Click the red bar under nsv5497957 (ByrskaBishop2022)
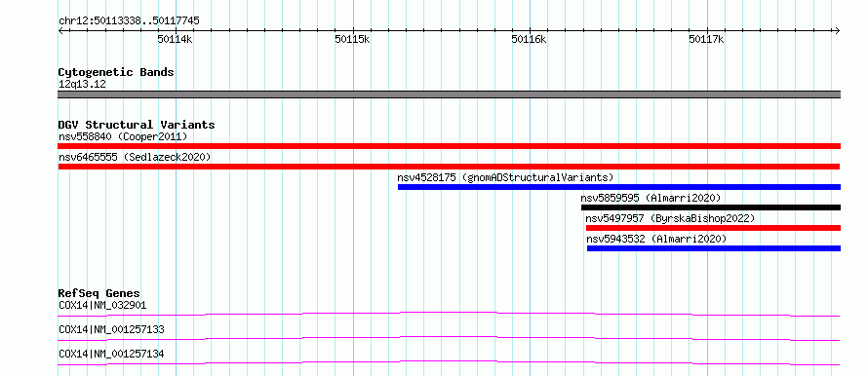Viewport: 868px width, 376px height. 713,228
